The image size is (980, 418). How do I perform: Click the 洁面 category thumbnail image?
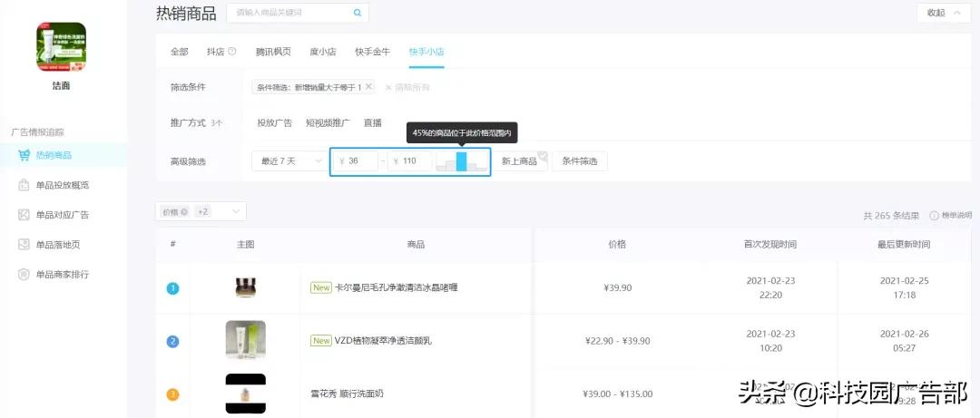[x=62, y=46]
